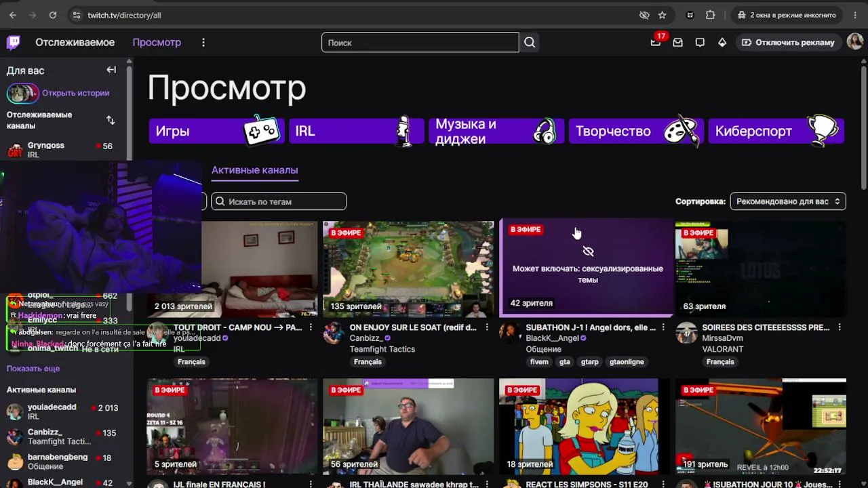Open the inbox tray icon in Twitch header
Viewport: 868px width, 488px height.
click(x=677, y=43)
